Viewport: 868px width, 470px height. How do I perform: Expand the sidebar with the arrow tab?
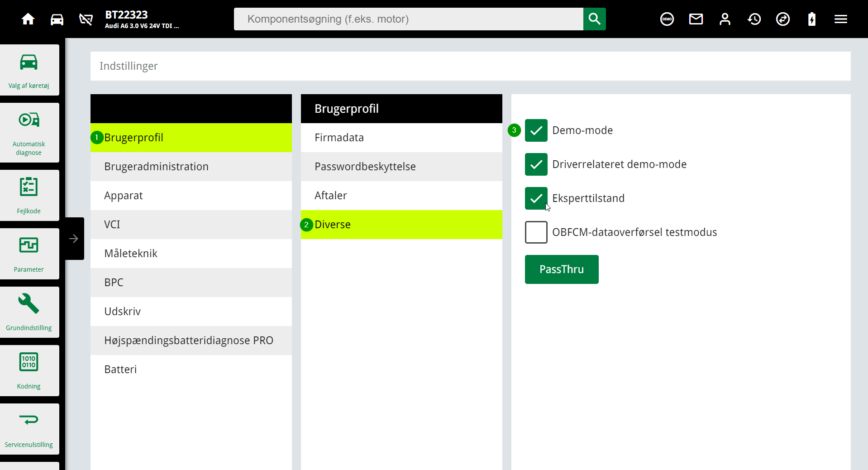click(x=74, y=239)
